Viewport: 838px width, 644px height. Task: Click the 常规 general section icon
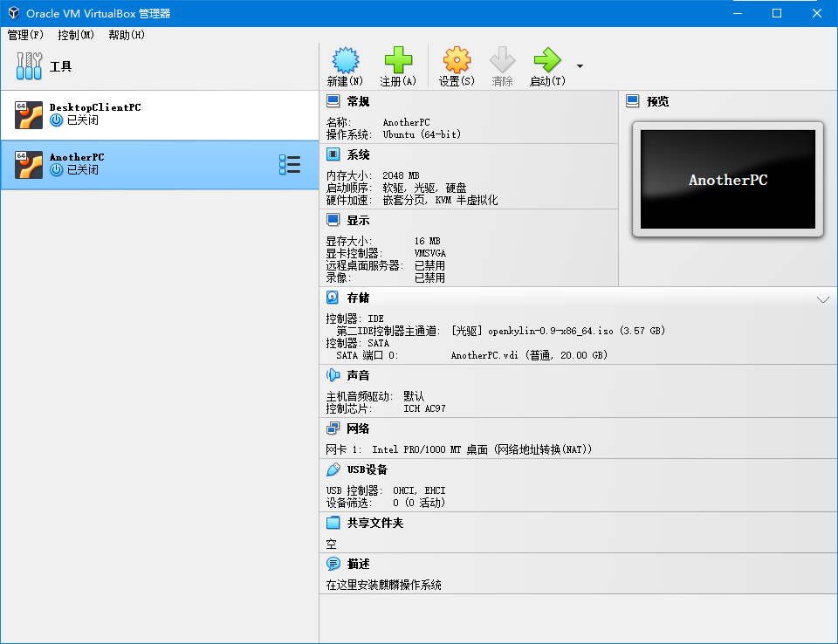tap(333, 101)
